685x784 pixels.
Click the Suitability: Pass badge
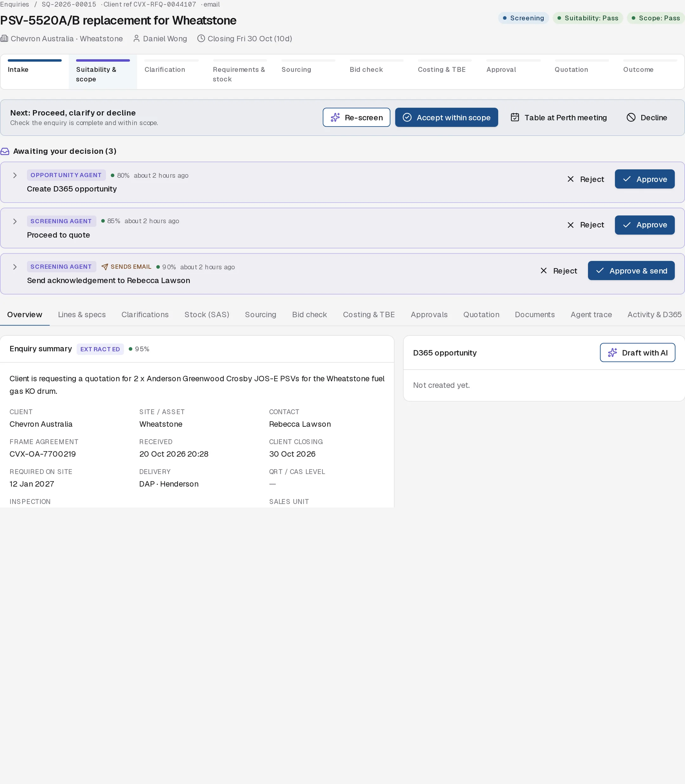coord(588,18)
